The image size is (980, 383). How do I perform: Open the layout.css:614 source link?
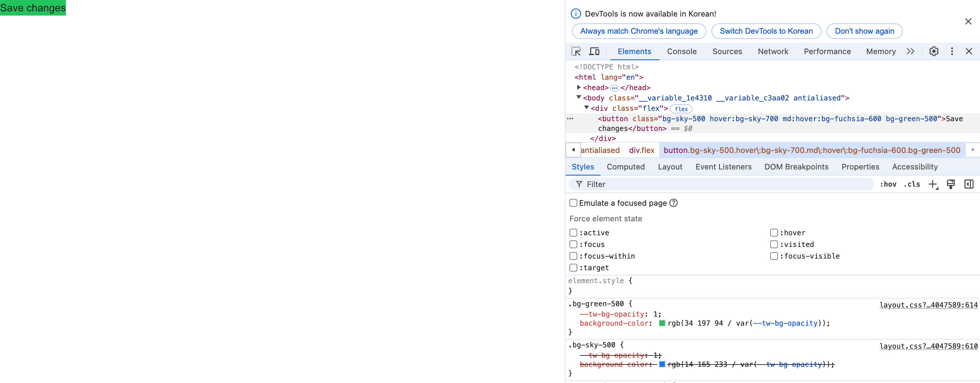pos(928,305)
